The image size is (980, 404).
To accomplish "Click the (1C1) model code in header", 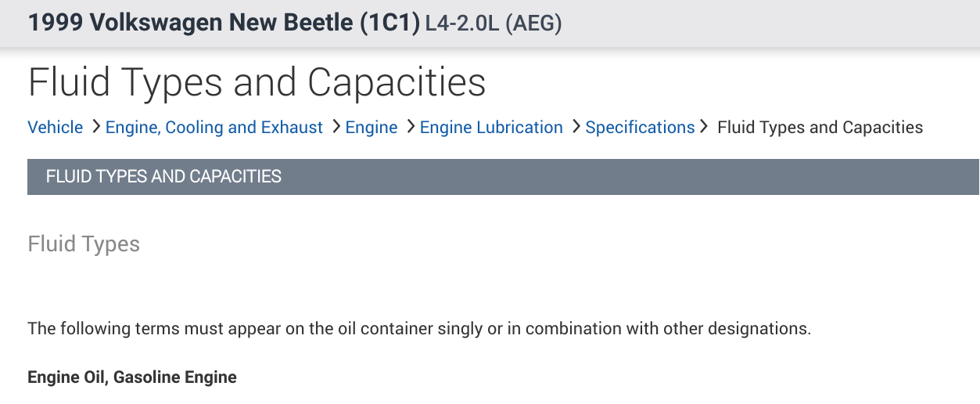I will pos(389,23).
